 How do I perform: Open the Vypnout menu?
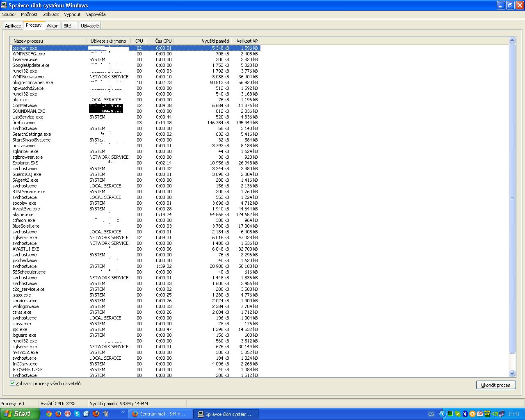(72, 14)
